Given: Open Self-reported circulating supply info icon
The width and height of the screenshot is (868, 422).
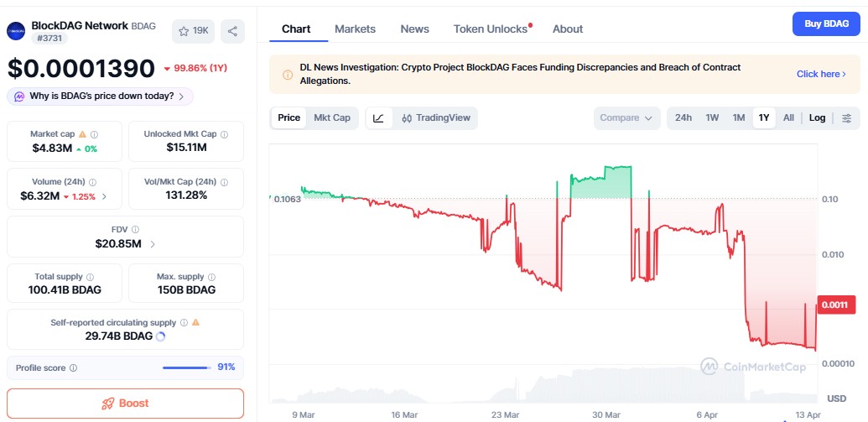Looking at the screenshot, I should coord(184,322).
